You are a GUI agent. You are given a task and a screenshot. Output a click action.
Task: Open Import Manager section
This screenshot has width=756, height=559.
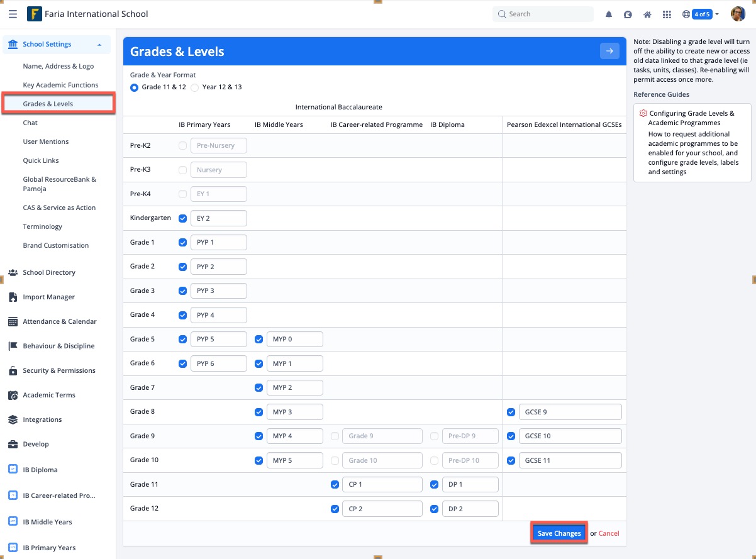(x=48, y=297)
